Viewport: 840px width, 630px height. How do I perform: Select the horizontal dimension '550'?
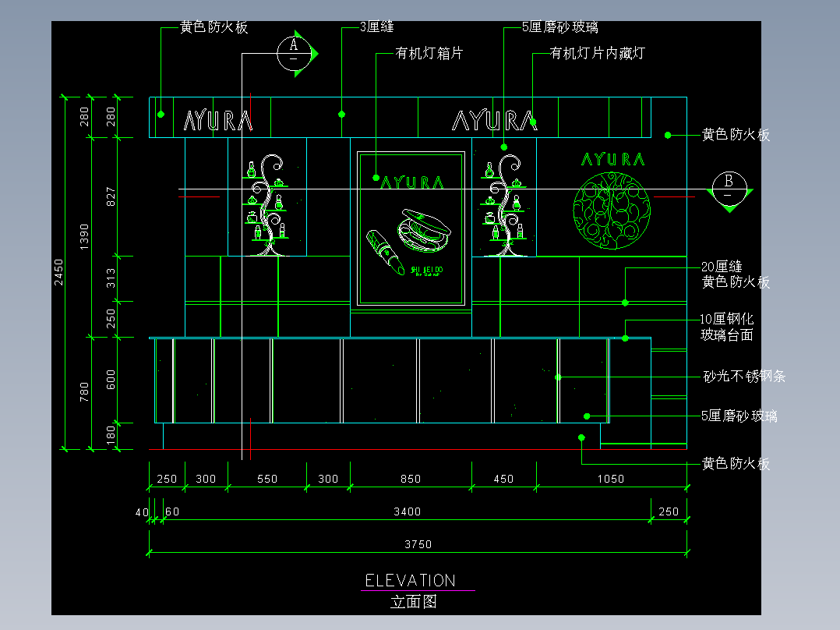267,479
